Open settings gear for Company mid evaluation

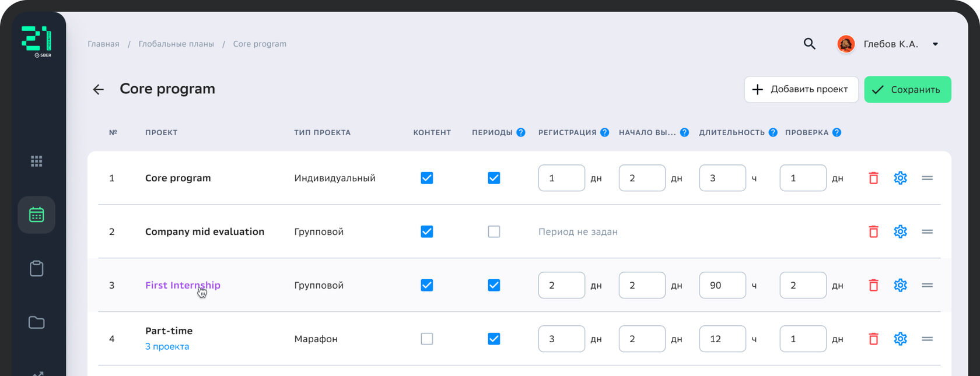point(900,232)
